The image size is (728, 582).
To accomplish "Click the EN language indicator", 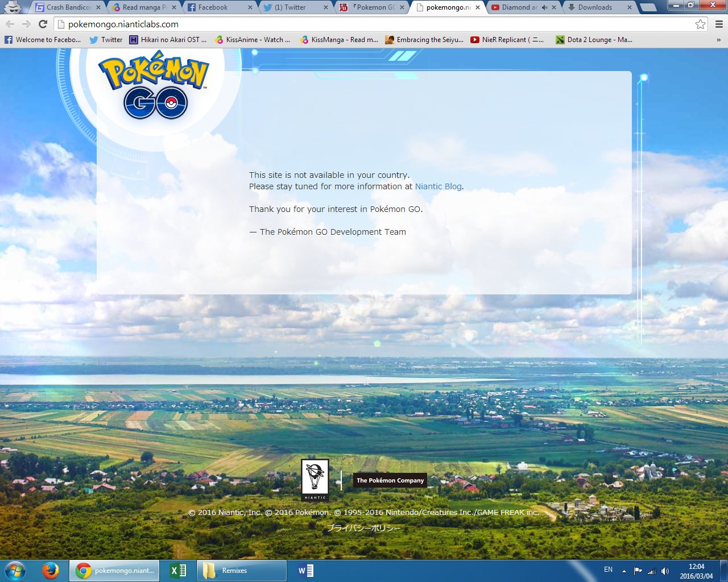I will point(608,569).
